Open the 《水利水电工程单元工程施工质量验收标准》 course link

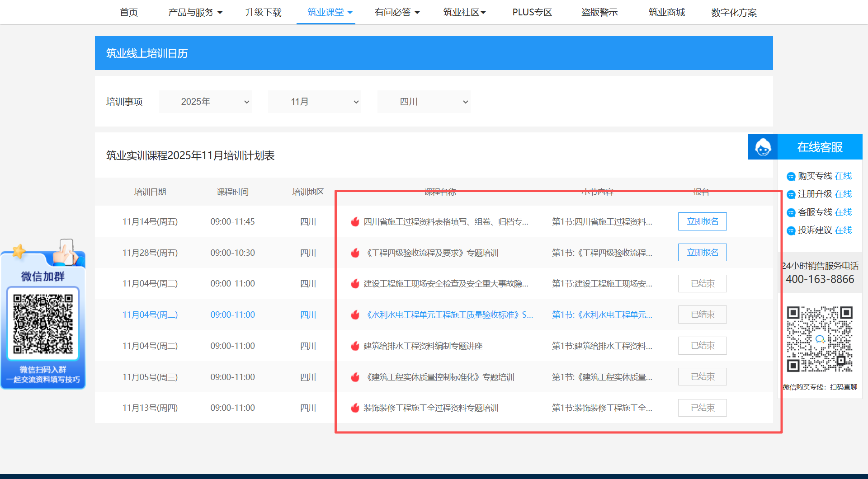[x=448, y=315]
